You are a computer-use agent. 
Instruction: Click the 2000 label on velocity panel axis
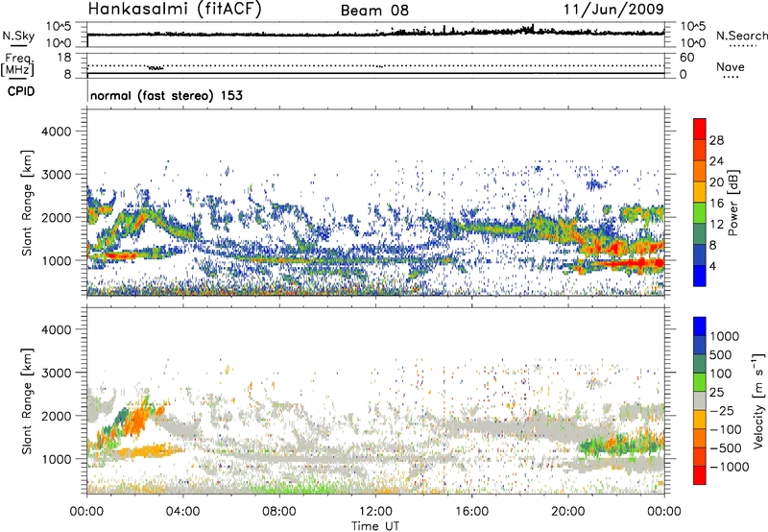click(x=56, y=416)
